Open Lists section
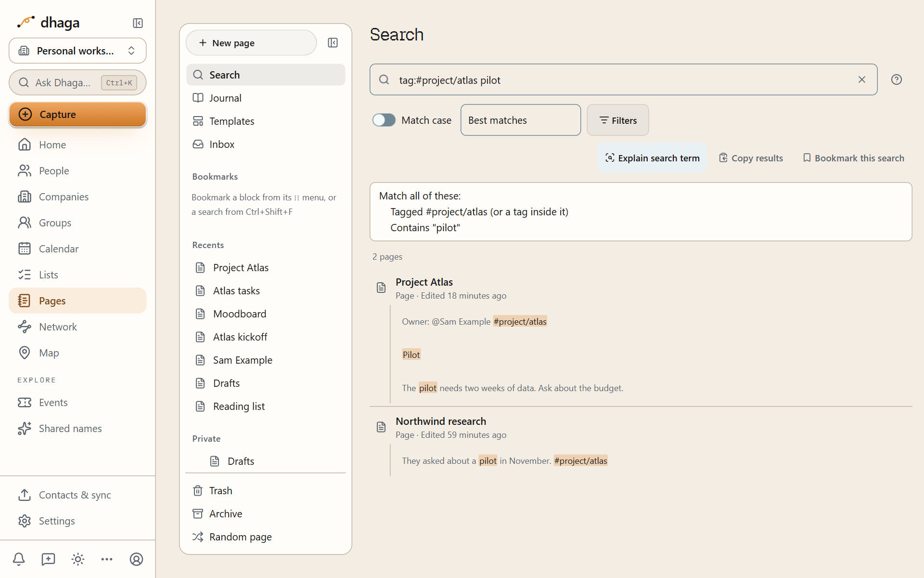The height and width of the screenshot is (578, 924). click(x=77, y=275)
